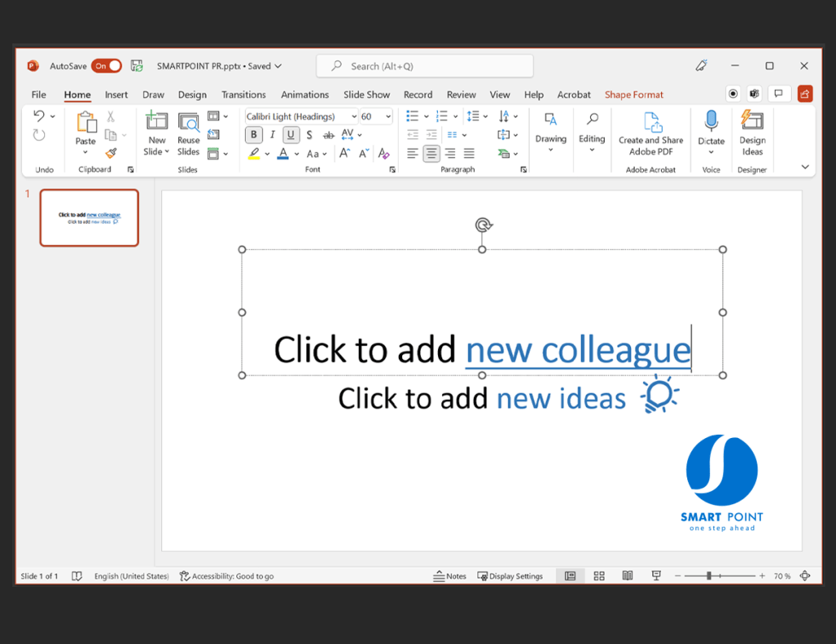Turn off the AutoSave switch

coord(106,66)
